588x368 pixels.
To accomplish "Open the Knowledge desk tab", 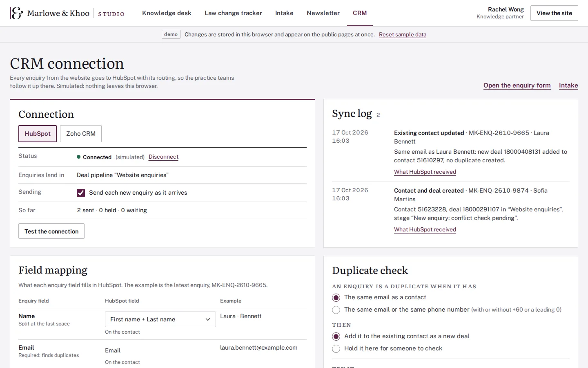I will [167, 13].
